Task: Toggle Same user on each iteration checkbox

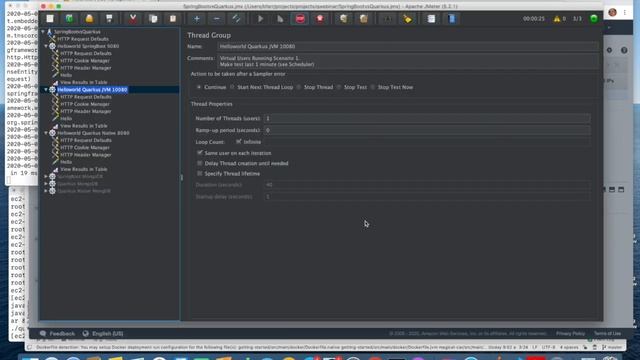Action: point(200,153)
